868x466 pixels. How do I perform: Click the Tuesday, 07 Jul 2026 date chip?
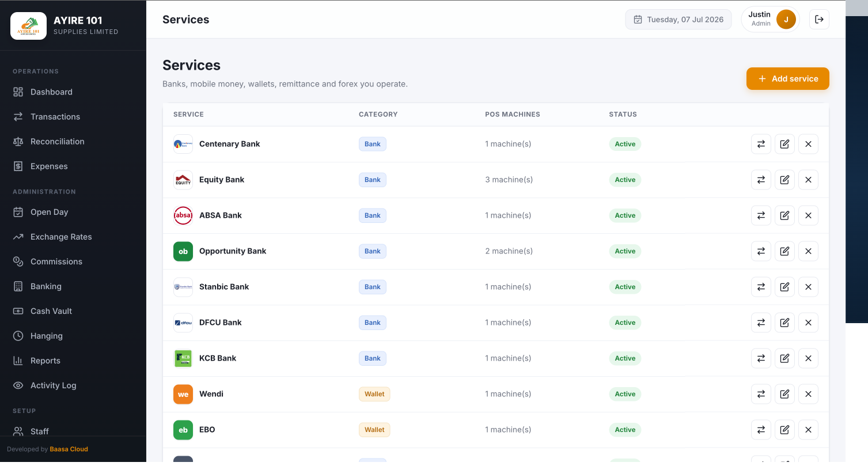(x=679, y=20)
